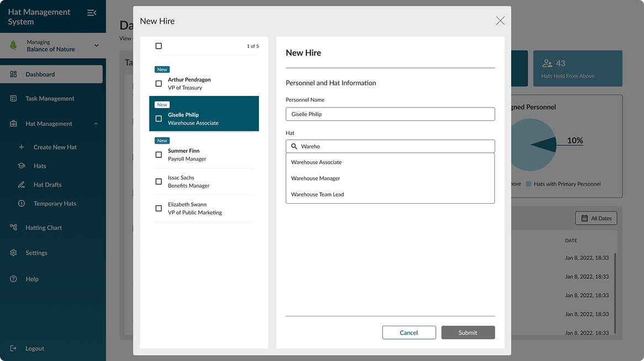Collapse the sidebar with the menu icon

tap(92, 13)
